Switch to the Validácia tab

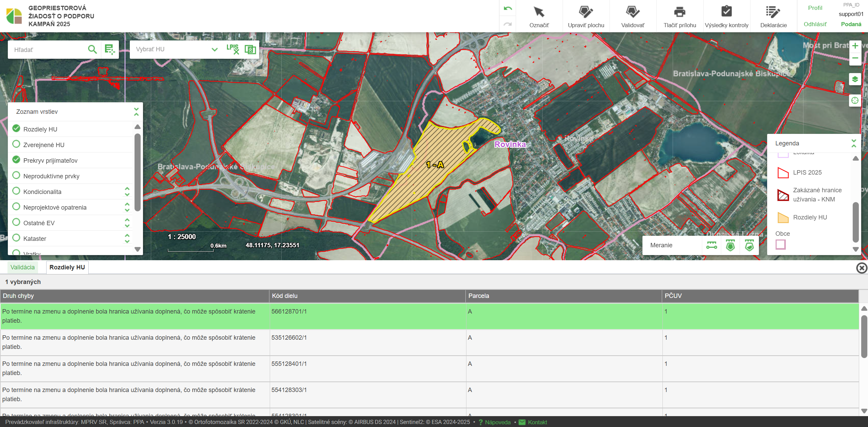coord(22,267)
